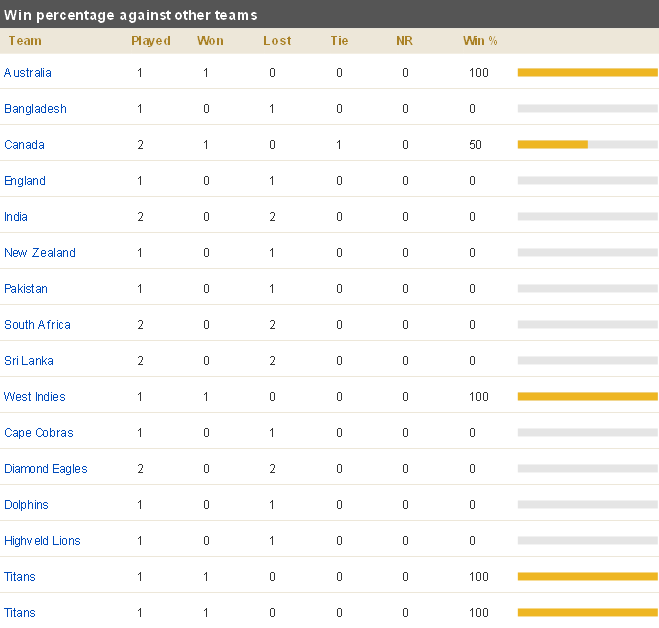Click the NR column header

point(404,41)
